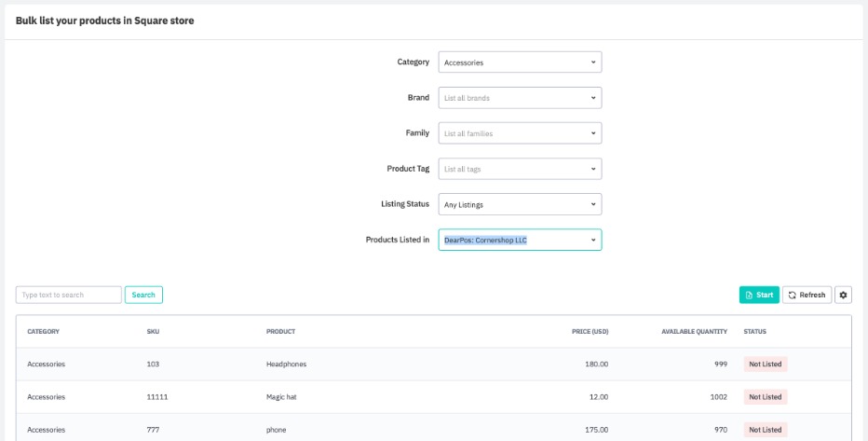Click the Refresh button
Image resolution: width=868 pixels, height=441 pixels.
pyautogui.click(x=807, y=295)
